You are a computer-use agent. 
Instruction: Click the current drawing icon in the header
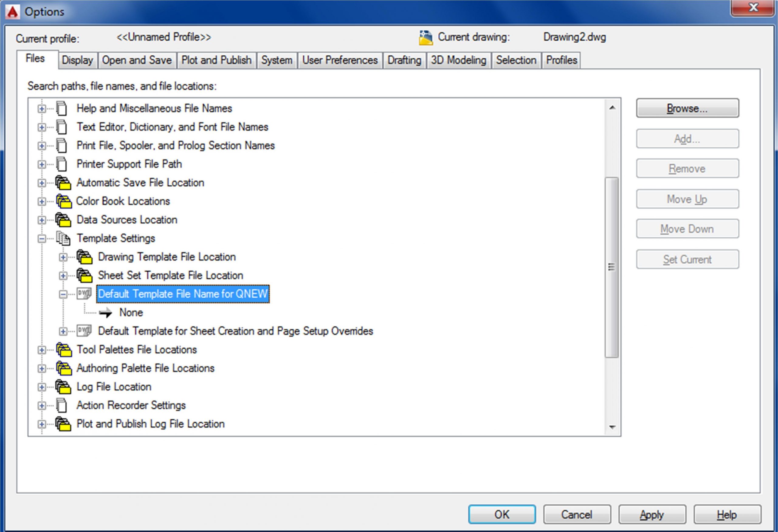tap(425, 38)
